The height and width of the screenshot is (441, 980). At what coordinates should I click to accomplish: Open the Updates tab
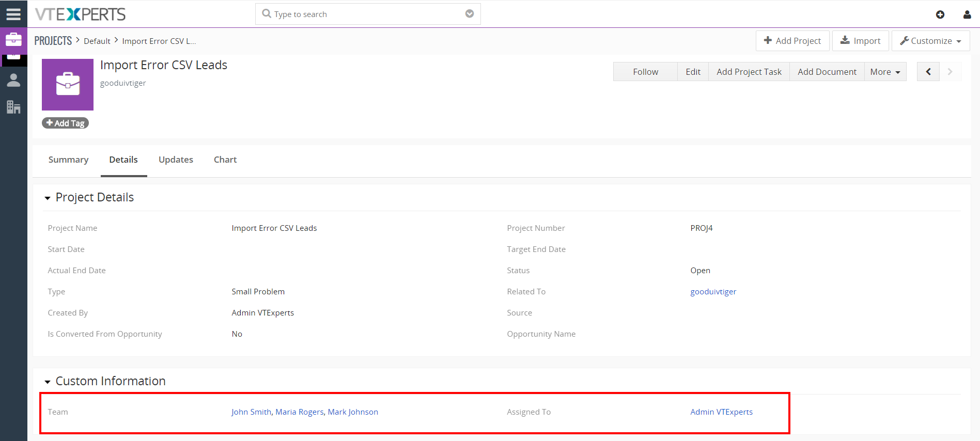[176, 160]
